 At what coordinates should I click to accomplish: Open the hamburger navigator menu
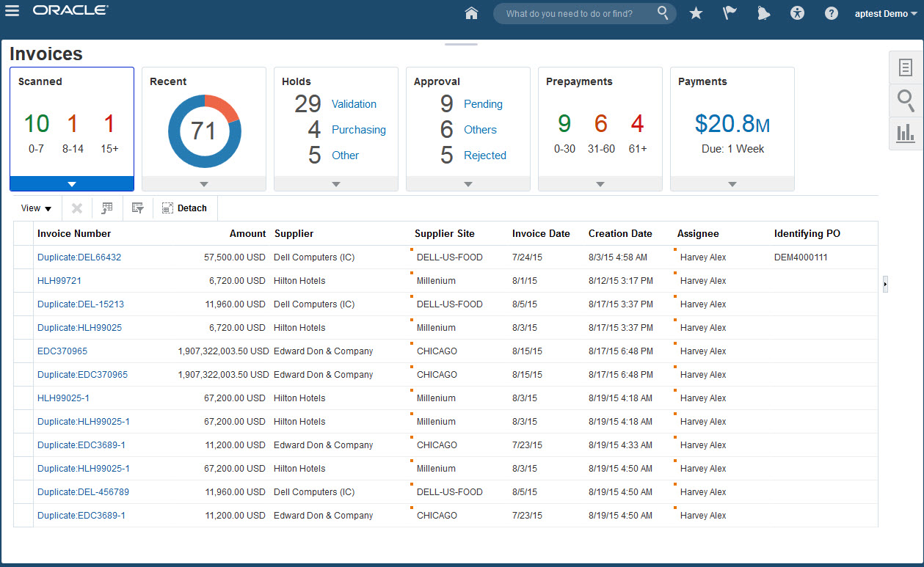12,12
